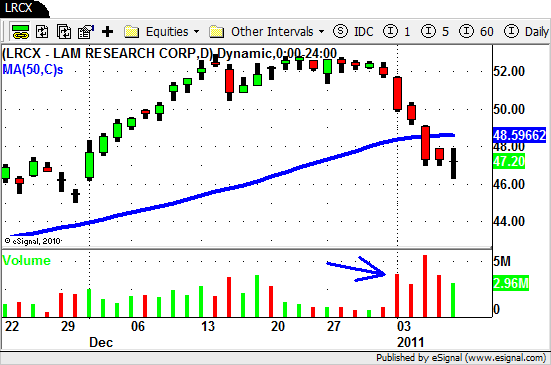Click the 52.00 price axis label

coord(509,71)
